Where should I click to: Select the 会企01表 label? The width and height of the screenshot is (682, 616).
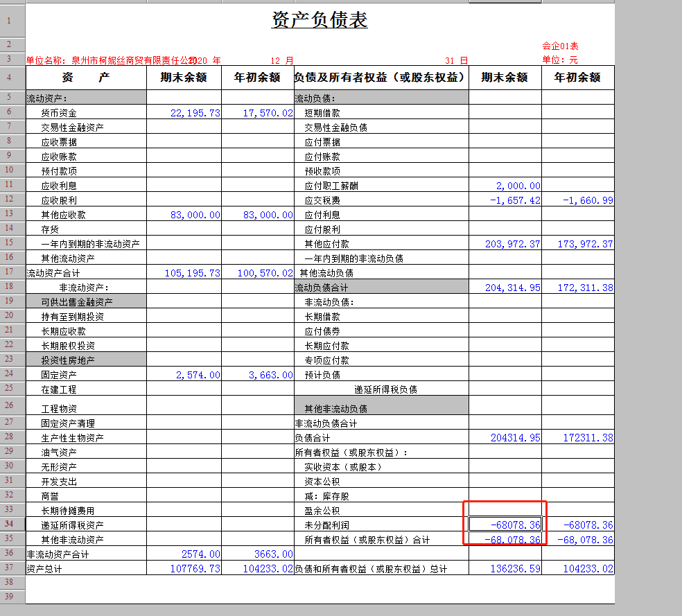[560, 46]
